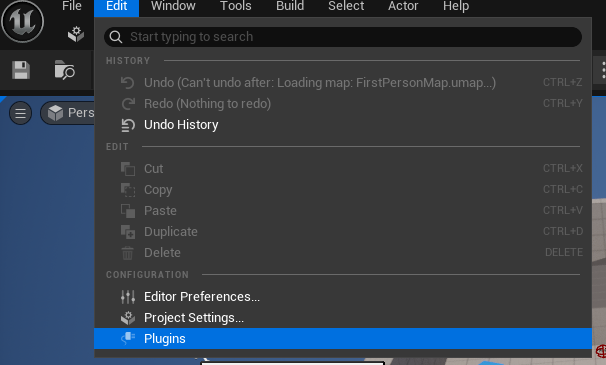Click the grayed Undo entry

click(343, 83)
